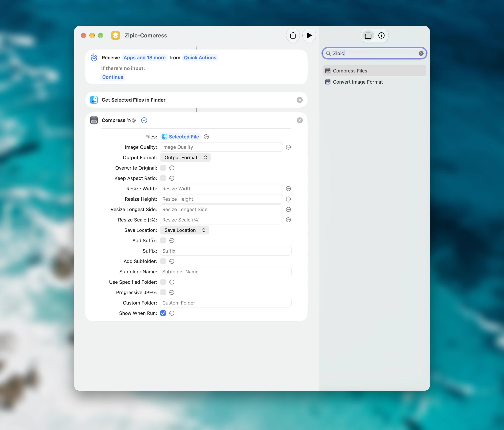The image size is (504, 430).
Task: Change the Quick Actions source
Action: [x=200, y=58]
